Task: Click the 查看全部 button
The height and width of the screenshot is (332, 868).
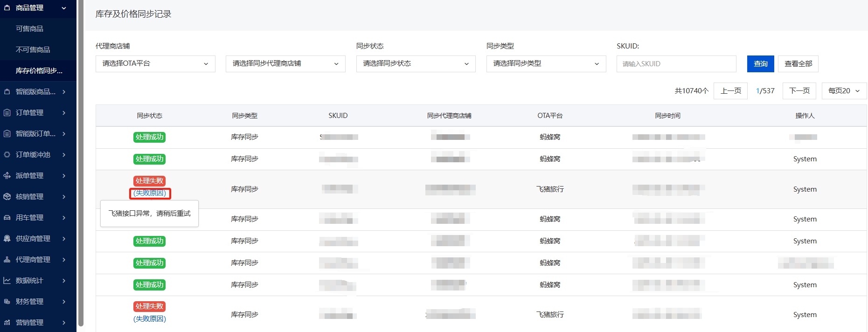Action: pyautogui.click(x=798, y=64)
